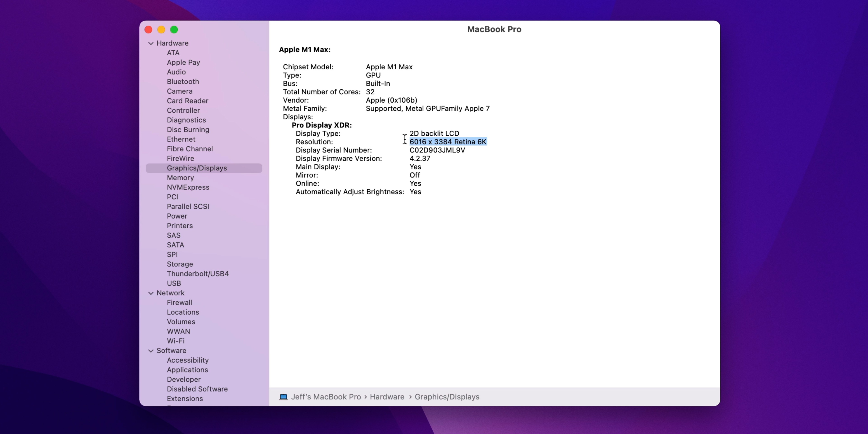Collapse the Software section chevron
Viewport: 868px width, 434px height.
[151, 351]
